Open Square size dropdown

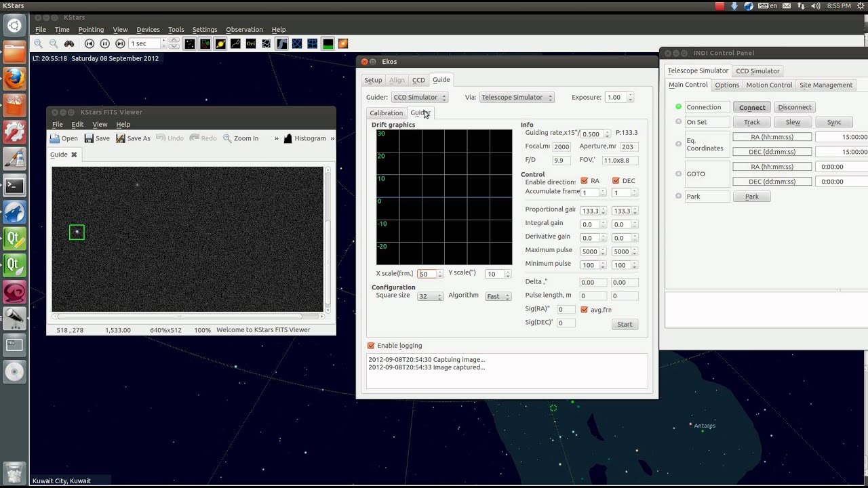click(x=430, y=296)
